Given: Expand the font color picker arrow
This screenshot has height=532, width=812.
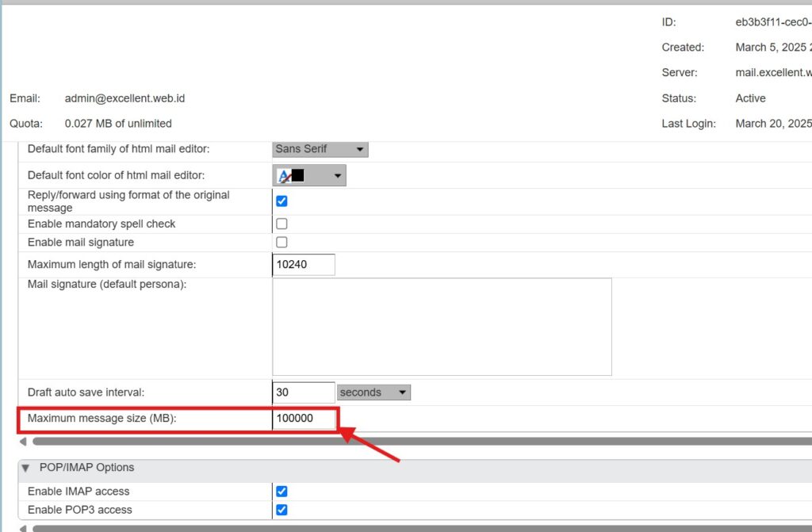Looking at the screenshot, I should point(338,176).
